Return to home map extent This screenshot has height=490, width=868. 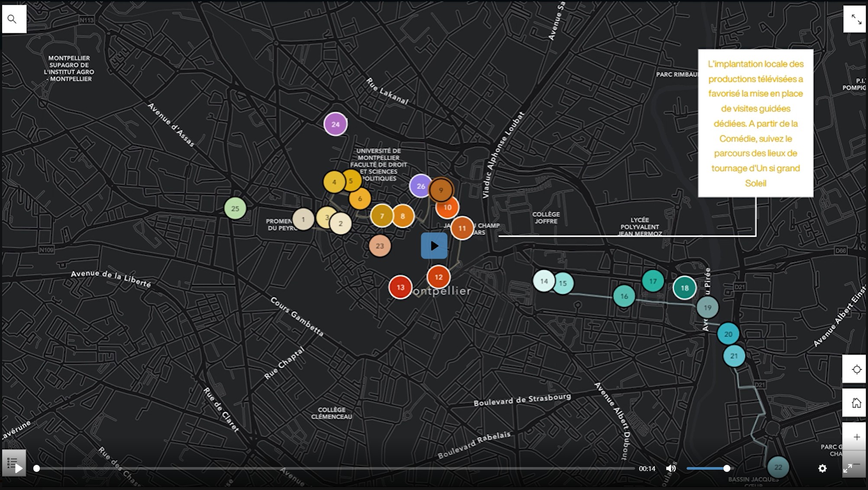tap(856, 403)
